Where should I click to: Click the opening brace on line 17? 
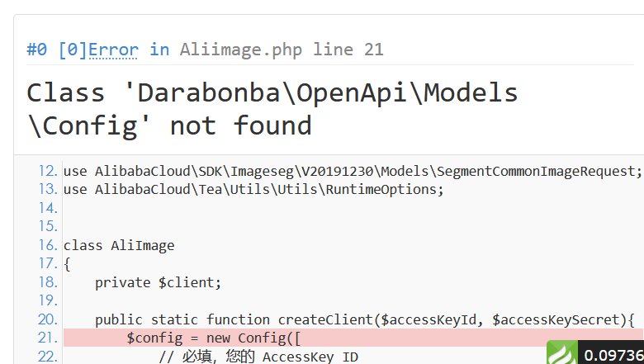click(x=68, y=264)
